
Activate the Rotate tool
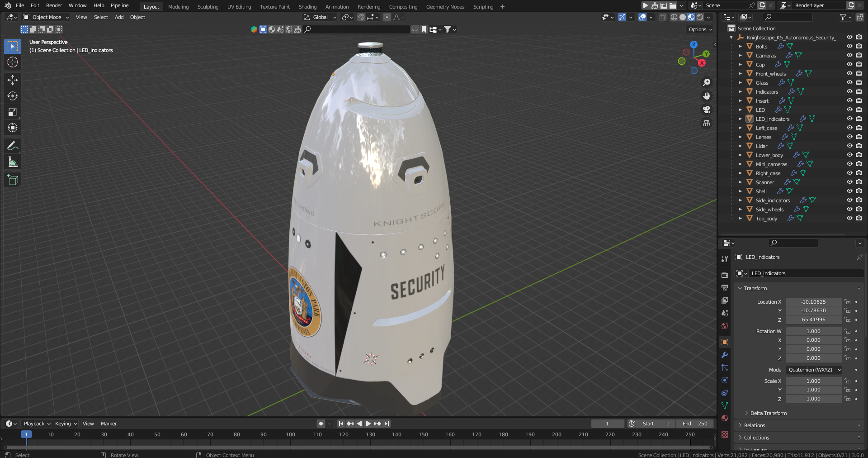point(13,96)
